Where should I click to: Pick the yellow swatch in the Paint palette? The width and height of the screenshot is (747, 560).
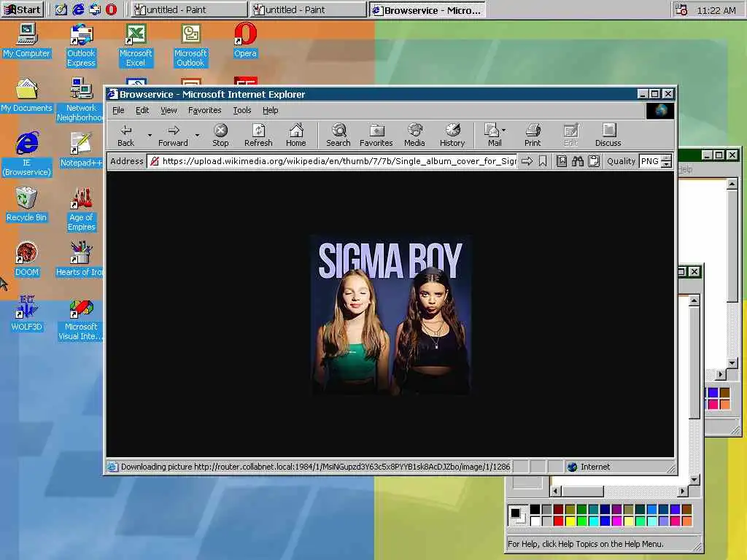point(570,521)
